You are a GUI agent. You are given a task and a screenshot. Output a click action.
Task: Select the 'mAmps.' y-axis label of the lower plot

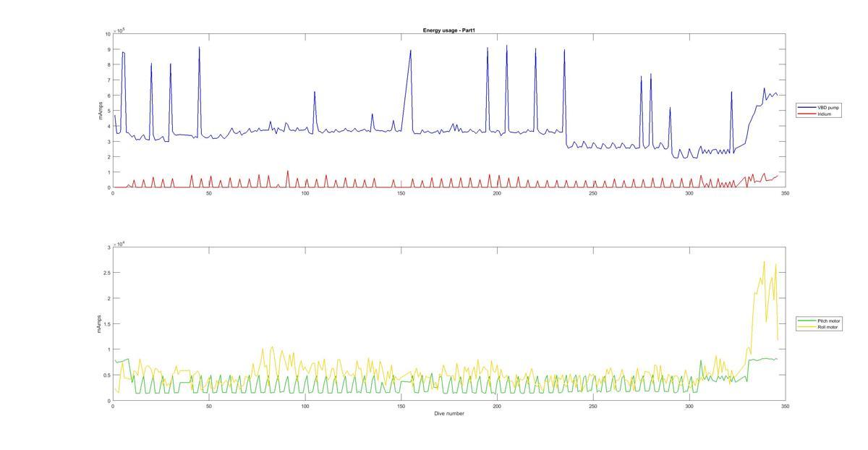pyautogui.click(x=100, y=323)
